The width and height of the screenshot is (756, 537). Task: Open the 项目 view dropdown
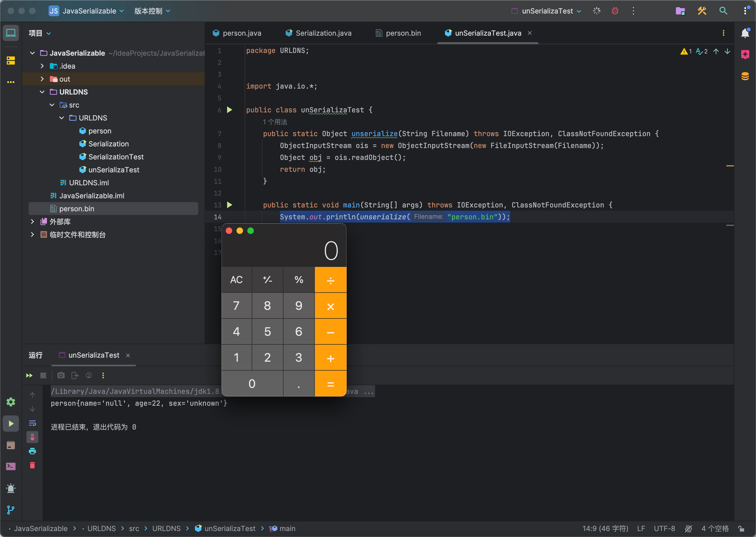pos(40,33)
